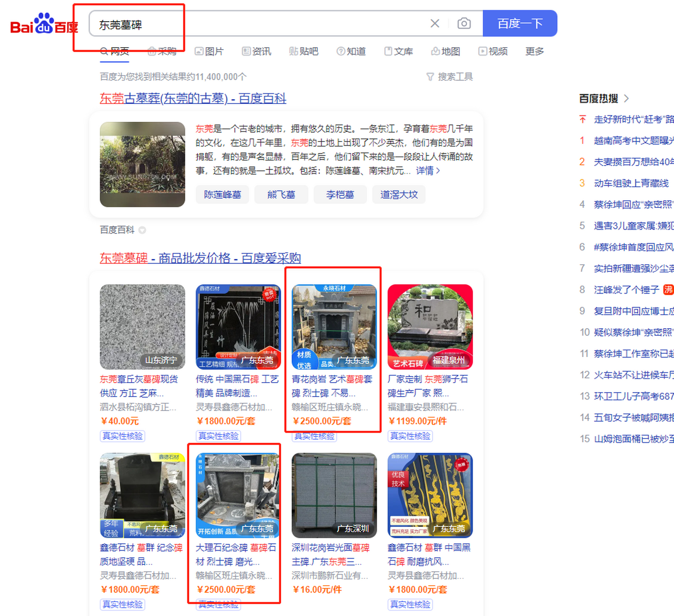Open hot search 汪峰发了个锤子

coord(626,290)
